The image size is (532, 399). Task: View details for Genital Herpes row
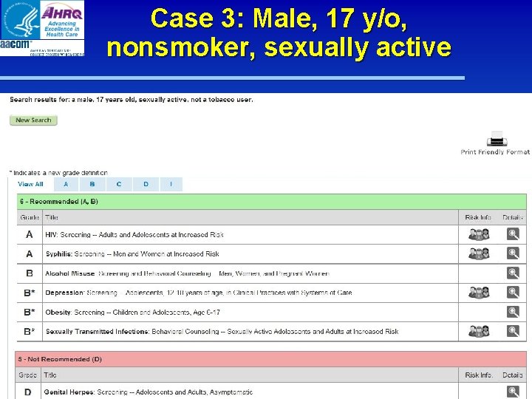point(513,392)
